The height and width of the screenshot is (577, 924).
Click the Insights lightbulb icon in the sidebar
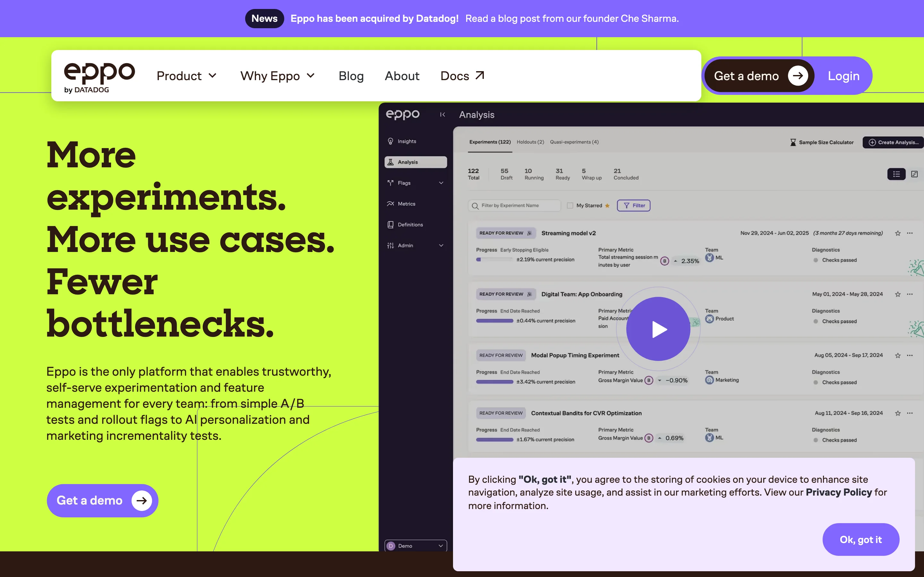tap(390, 141)
